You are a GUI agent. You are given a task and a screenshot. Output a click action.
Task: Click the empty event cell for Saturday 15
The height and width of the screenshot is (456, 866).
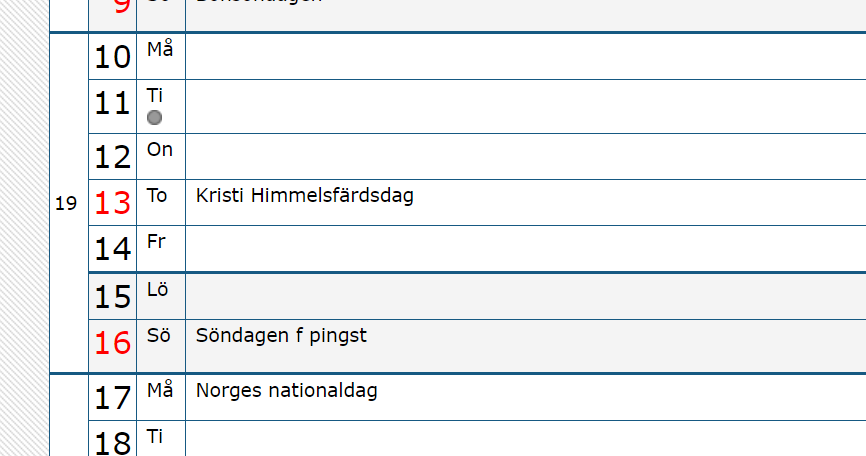click(525, 296)
